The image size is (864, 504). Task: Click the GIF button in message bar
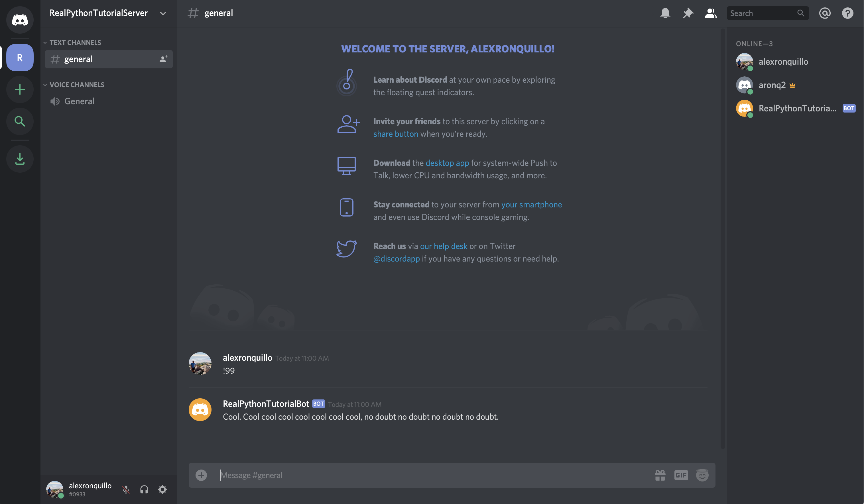coord(680,475)
